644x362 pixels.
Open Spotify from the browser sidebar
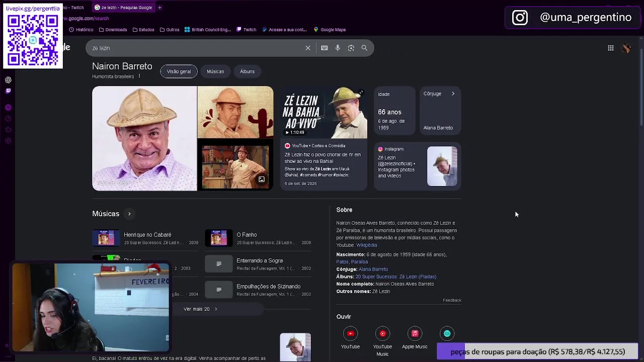coord(8,107)
